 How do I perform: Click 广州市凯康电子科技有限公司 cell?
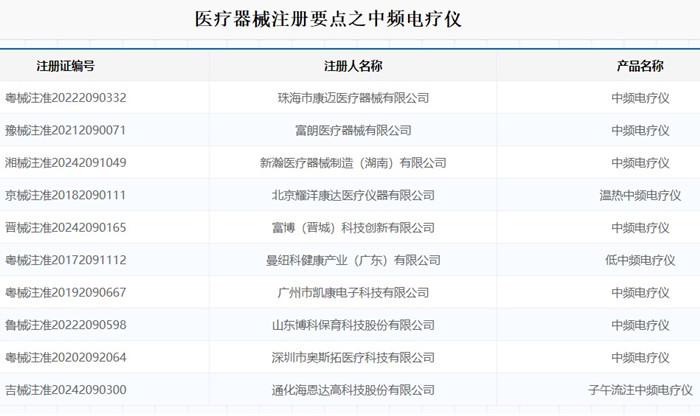click(353, 292)
